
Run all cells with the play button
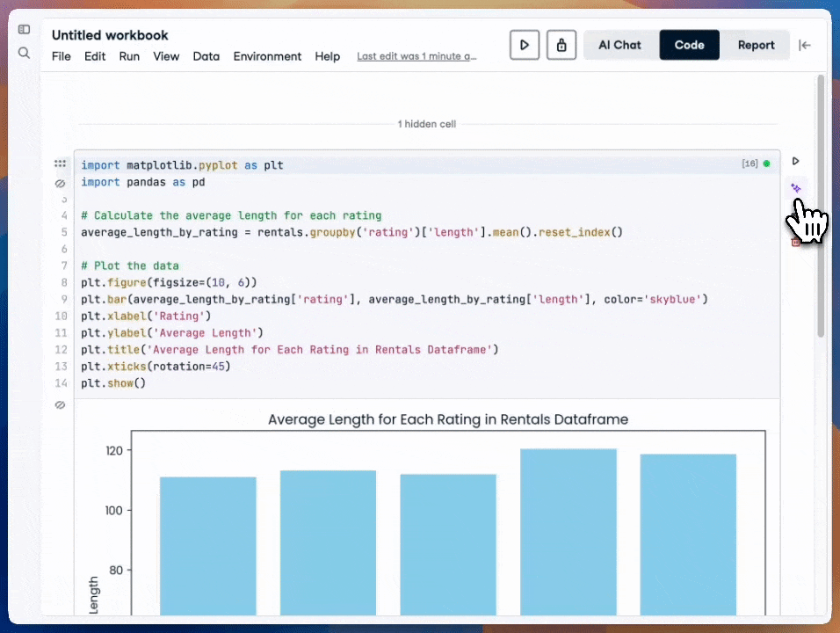(525, 45)
